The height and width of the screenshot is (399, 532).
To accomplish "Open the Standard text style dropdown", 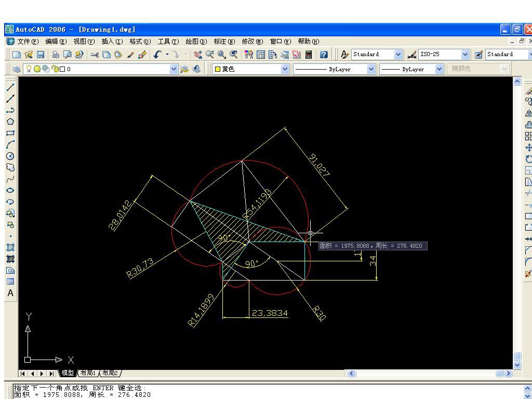I will click(x=398, y=54).
